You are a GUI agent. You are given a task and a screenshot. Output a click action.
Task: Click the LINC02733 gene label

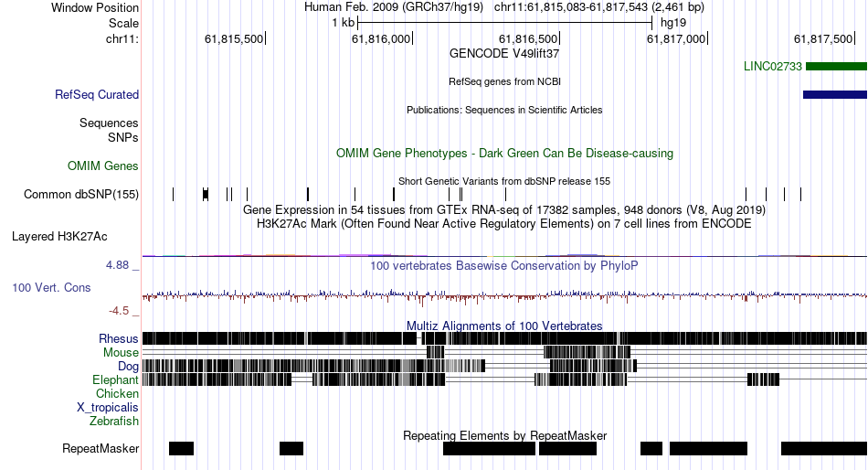(773, 67)
